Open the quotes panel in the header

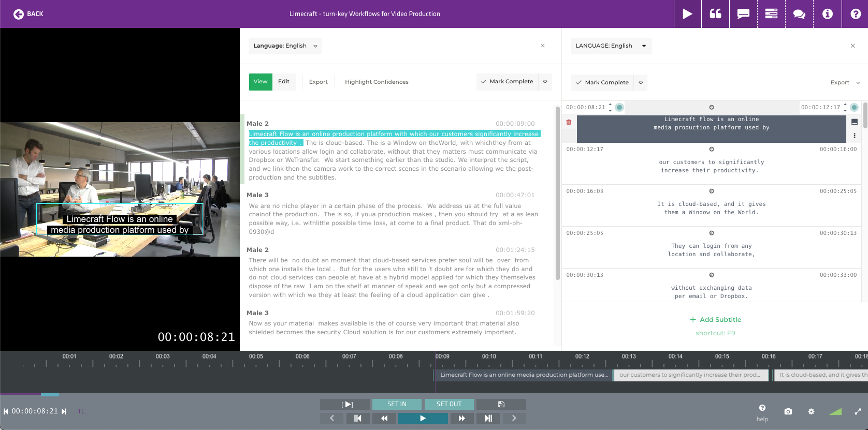pyautogui.click(x=715, y=14)
